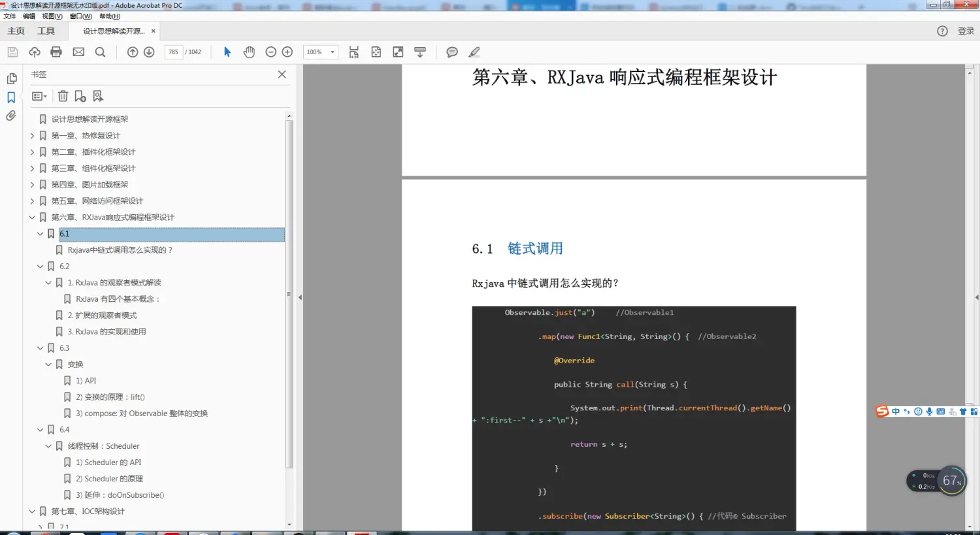Open bookmark options dropdown menu
This screenshot has width=980, height=535.
(x=39, y=96)
